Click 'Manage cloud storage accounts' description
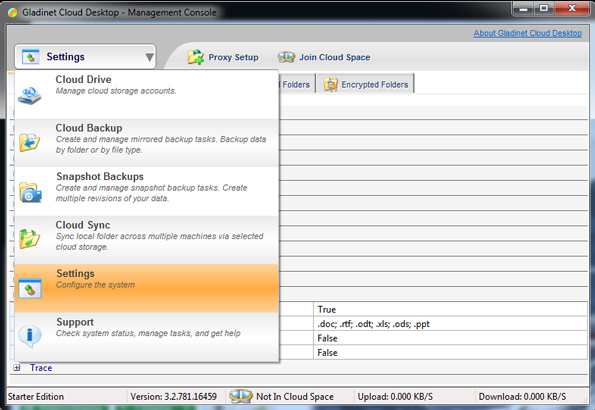Screen dimensions: 595x410 click(x=116, y=91)
